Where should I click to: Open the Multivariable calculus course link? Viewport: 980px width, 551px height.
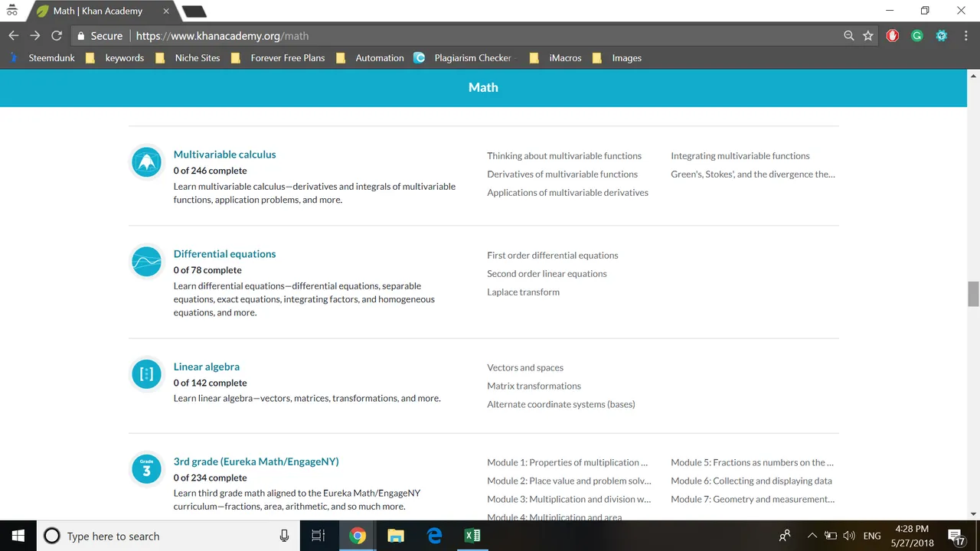(224, 155)
